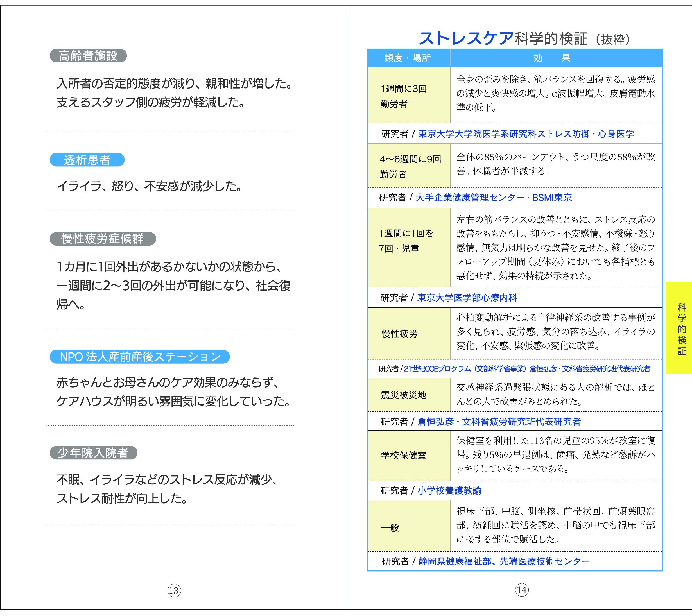
Task: Click the 少年院入院者 heading label
Action: 93,452
